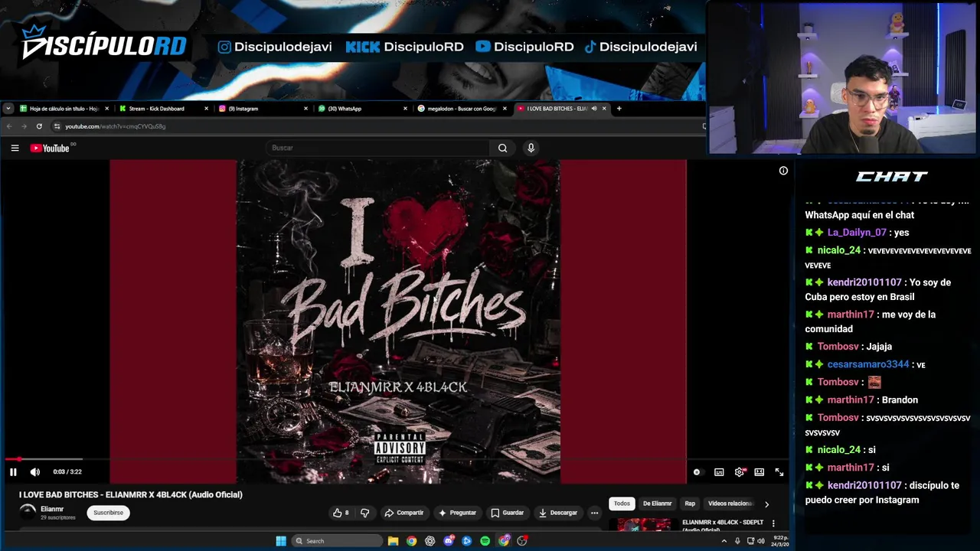
Task: Close the Instagram browser tab
Action: [x=305, y=109]
